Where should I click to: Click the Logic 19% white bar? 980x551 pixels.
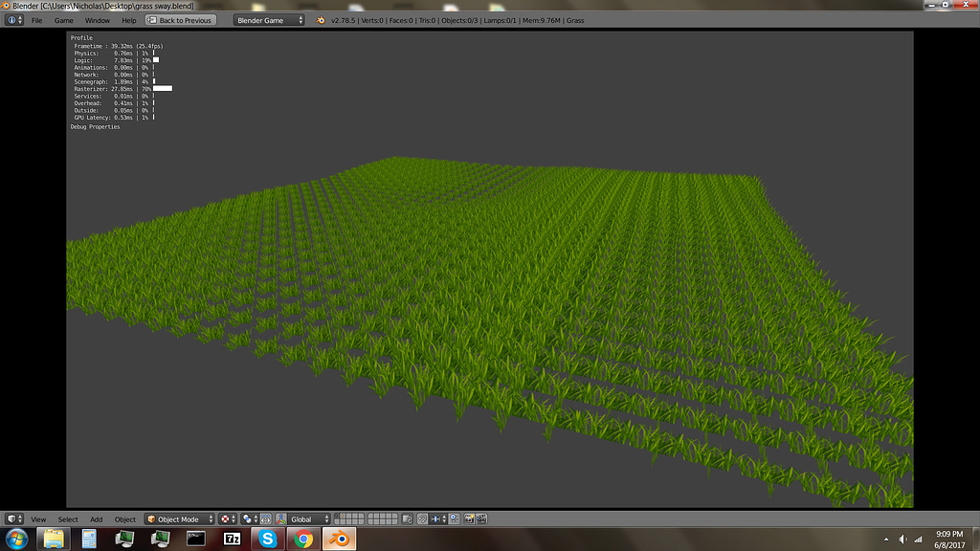[x=156, y=60]
